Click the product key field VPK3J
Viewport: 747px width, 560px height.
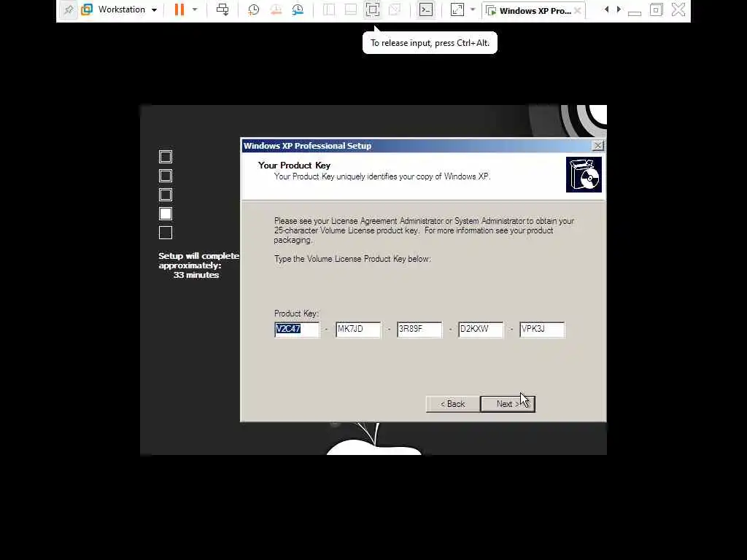[542, 330]
